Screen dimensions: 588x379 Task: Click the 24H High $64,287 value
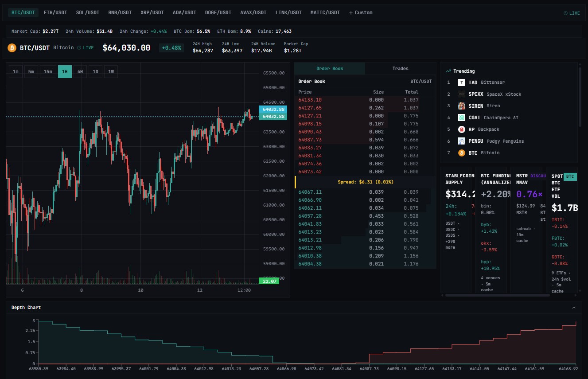click(203, 51)
